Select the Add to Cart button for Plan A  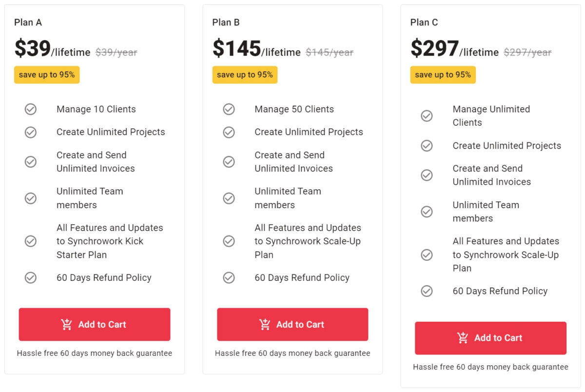(95, 324)
